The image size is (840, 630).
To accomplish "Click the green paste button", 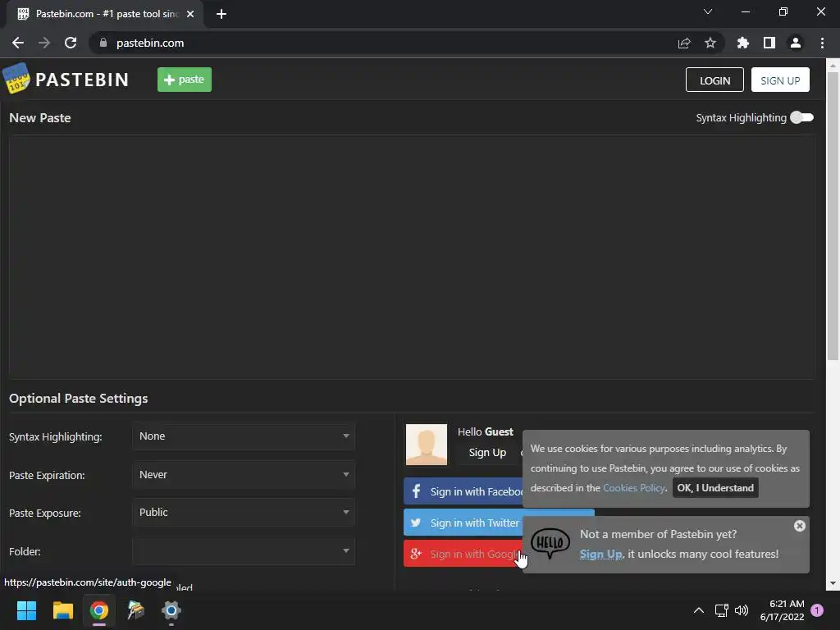I will click(185, 80).
